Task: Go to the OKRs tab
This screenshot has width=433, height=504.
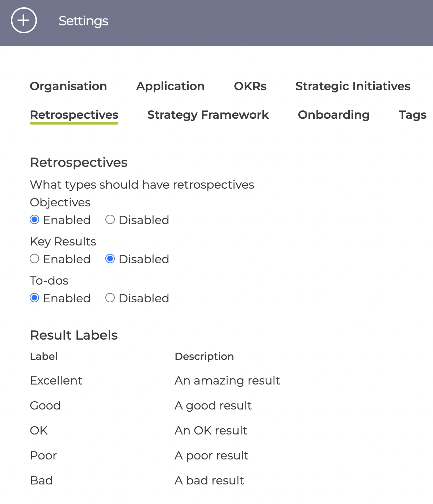Action: pos(250,86)
